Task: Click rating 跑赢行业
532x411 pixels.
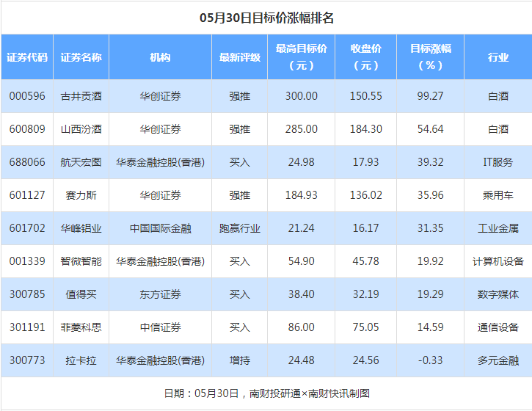Action: point(239,228)
